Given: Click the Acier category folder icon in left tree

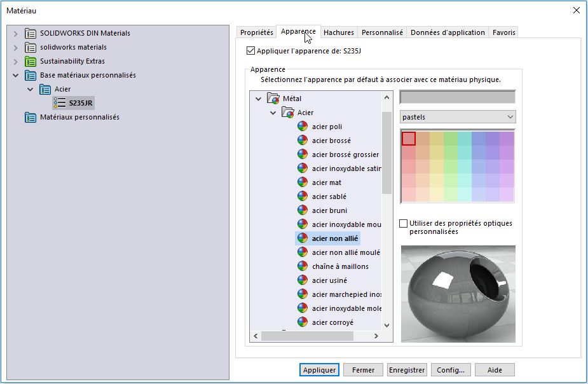Looking at the screenshot, I should pyautogui.click(x=45, y=89).
